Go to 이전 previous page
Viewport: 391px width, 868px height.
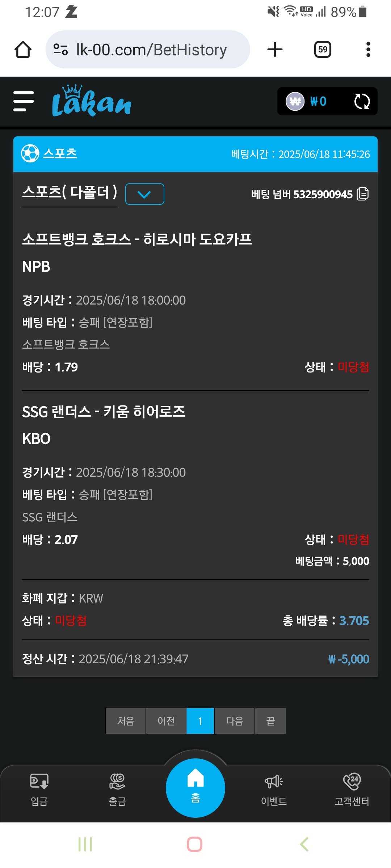pyautogui.click(x=166, y=721)
